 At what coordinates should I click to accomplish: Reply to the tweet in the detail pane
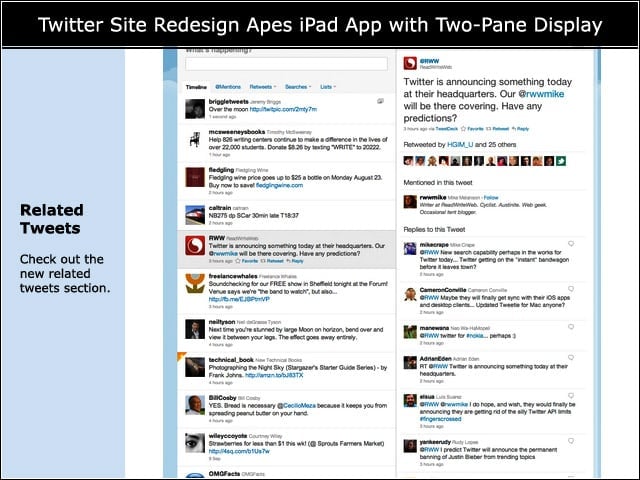coord(520,129)
